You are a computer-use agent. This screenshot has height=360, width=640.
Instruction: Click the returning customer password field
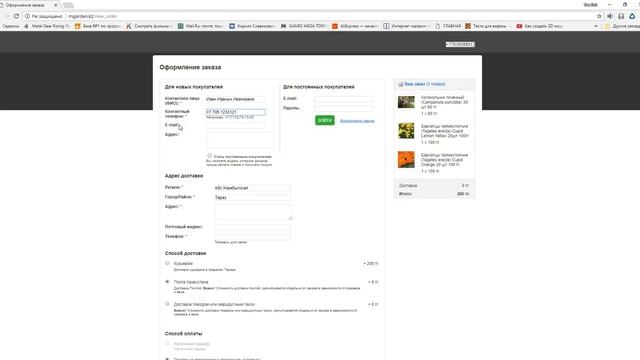point(344,109)
